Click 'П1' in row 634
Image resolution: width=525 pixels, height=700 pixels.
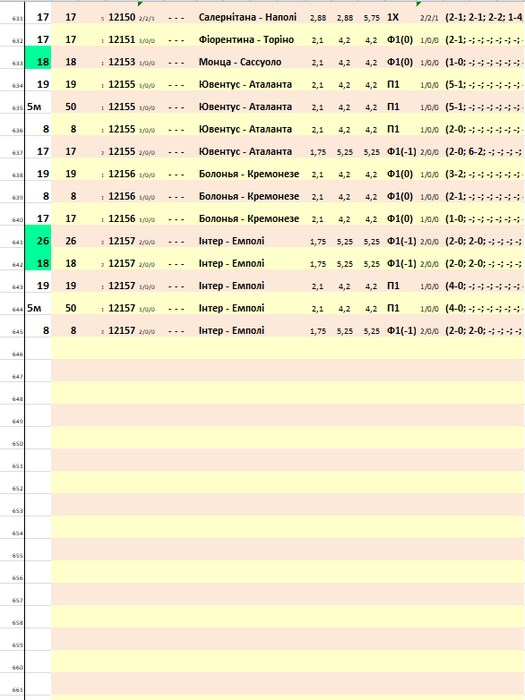393,84
